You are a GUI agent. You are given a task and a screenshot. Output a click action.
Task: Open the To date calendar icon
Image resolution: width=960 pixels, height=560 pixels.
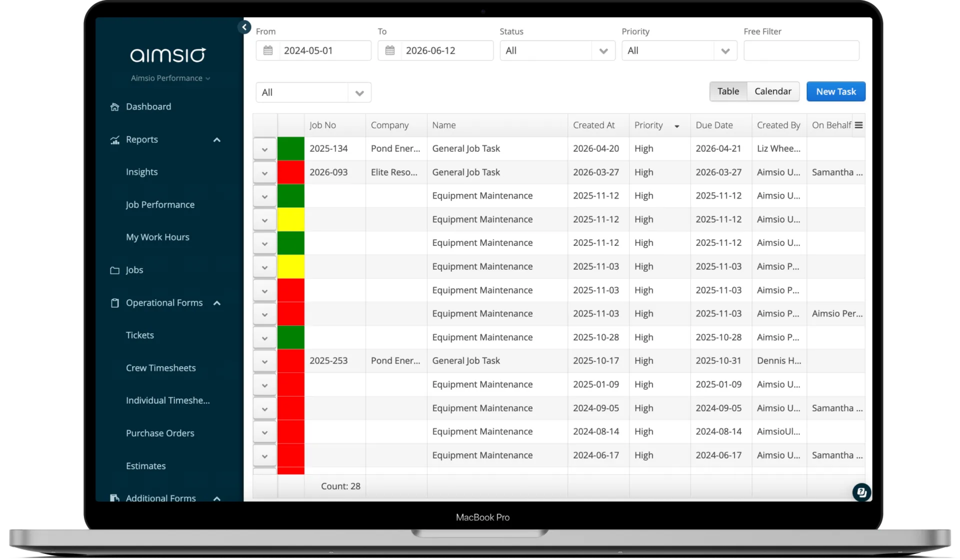click(x=390, y=50)
